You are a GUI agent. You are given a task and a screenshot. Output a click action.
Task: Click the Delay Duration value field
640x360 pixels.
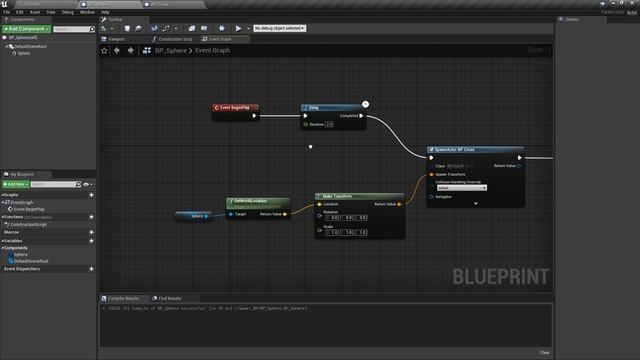point(329,124)
